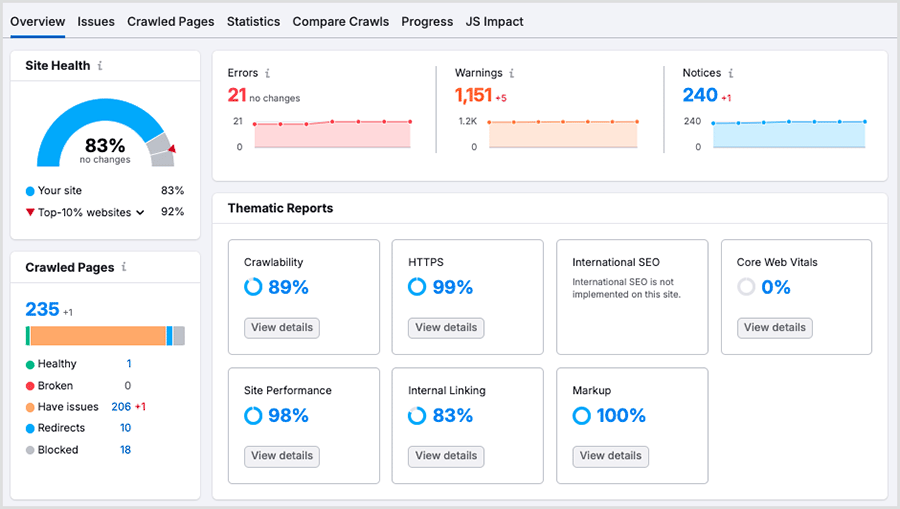View details for Markup report

[x=611, y=456]
